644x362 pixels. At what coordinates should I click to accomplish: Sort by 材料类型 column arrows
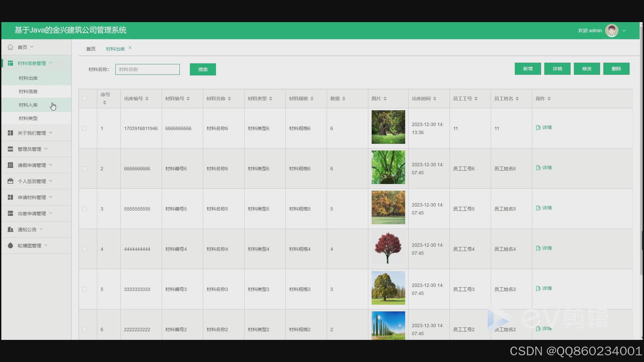coord(271,99)
